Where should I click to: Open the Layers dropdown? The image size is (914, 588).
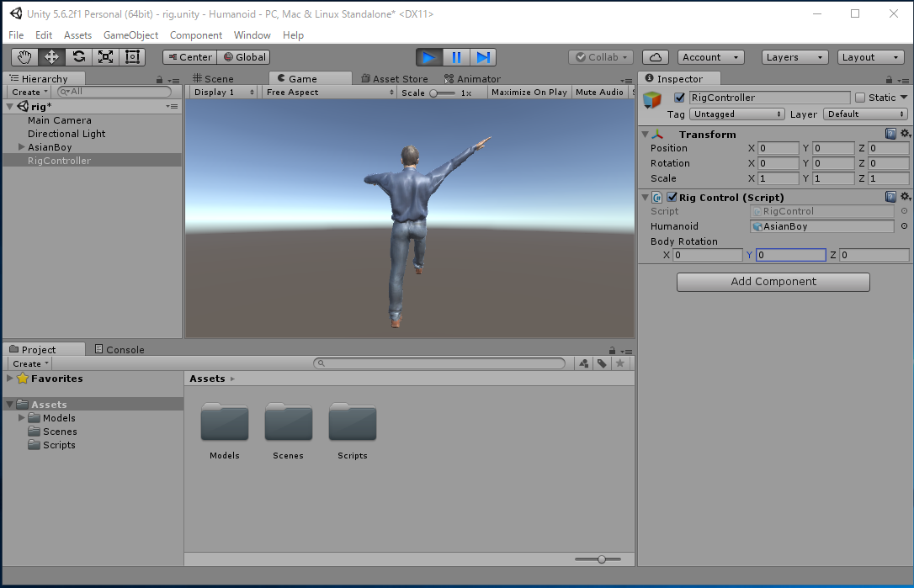[x=795, y=57]
